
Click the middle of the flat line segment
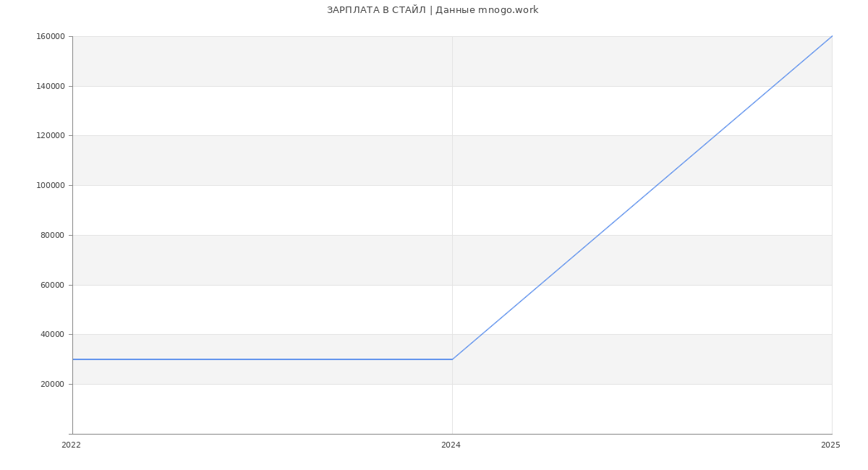coord(263,359)
